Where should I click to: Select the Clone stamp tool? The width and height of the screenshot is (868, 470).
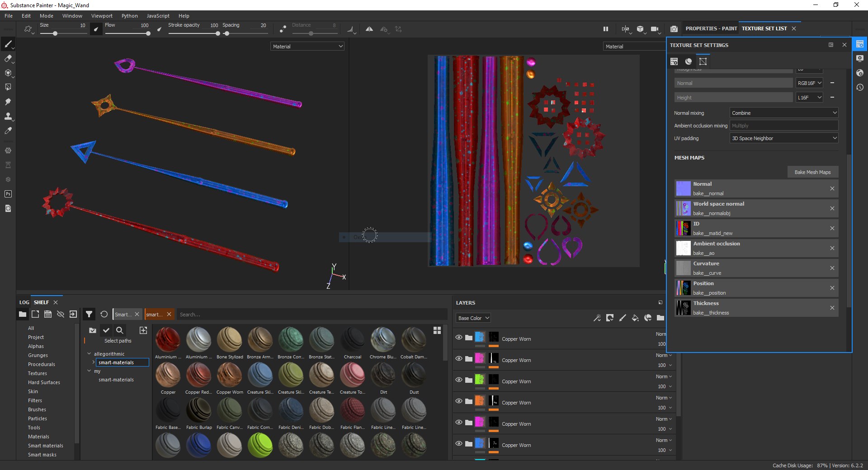coord(8,116)
